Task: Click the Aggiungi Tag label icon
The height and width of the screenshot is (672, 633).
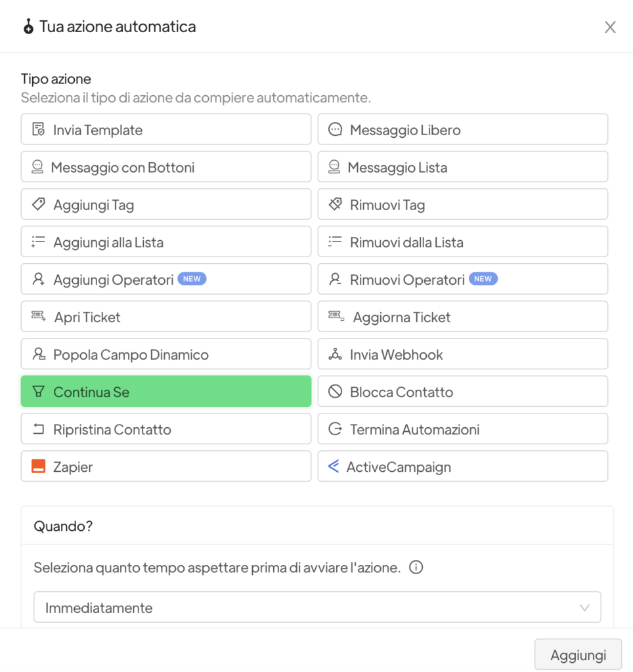Action: pyautogui.click(x=38, y=205)
